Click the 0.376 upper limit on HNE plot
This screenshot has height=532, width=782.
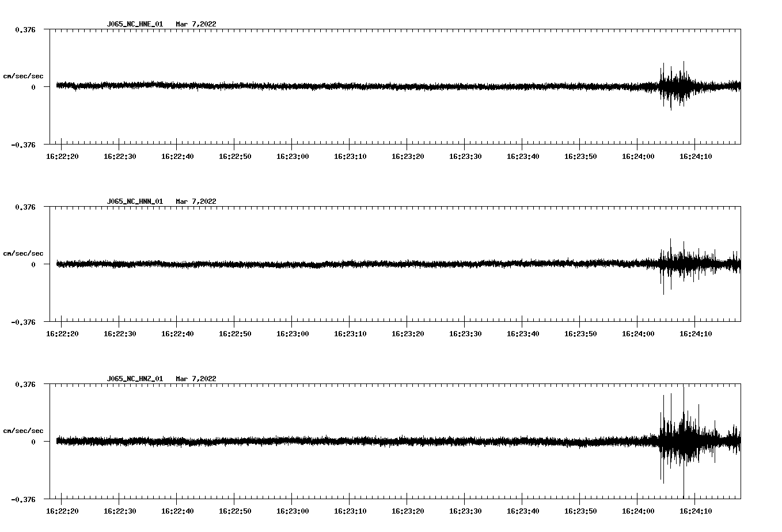coord(25,29)
